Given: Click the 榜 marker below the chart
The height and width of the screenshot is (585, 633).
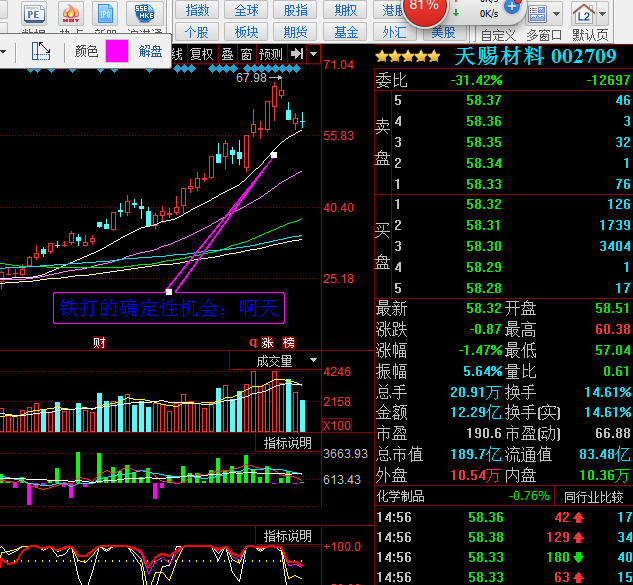Looking at the screenshot, I should click(x=288, y=343).
